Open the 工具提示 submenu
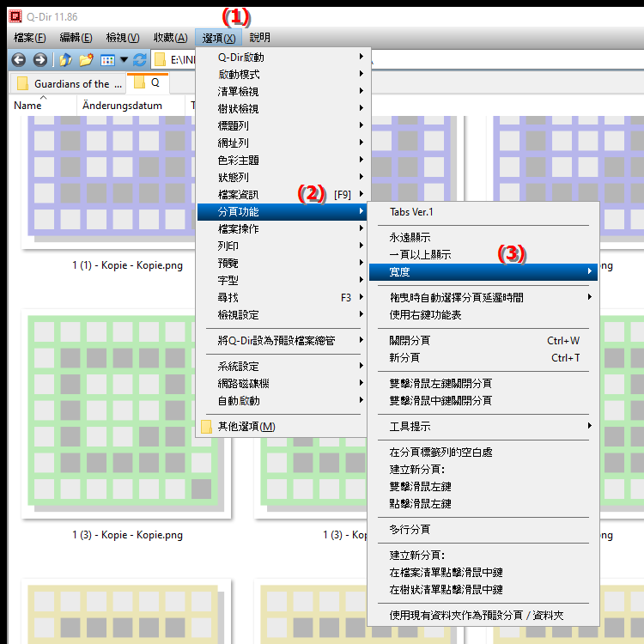 483,427
